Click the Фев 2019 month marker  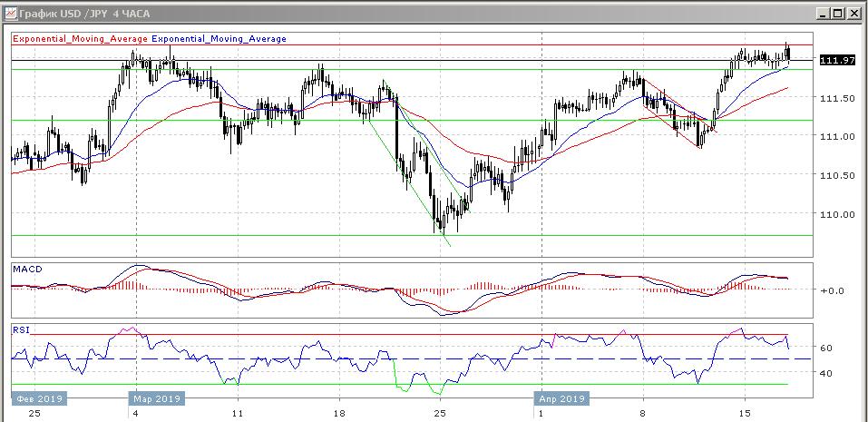37,398
